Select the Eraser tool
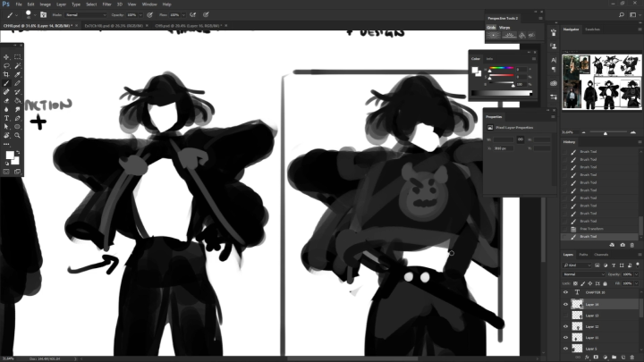The width and height of the screenshot is (644, 362). tap(6, 100)
